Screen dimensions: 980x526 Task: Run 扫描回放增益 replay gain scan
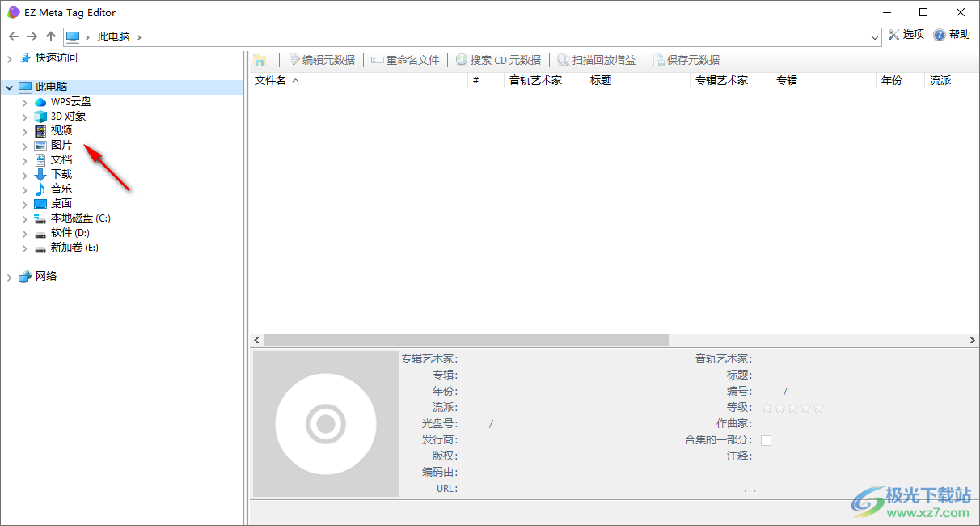pos(596,59)
